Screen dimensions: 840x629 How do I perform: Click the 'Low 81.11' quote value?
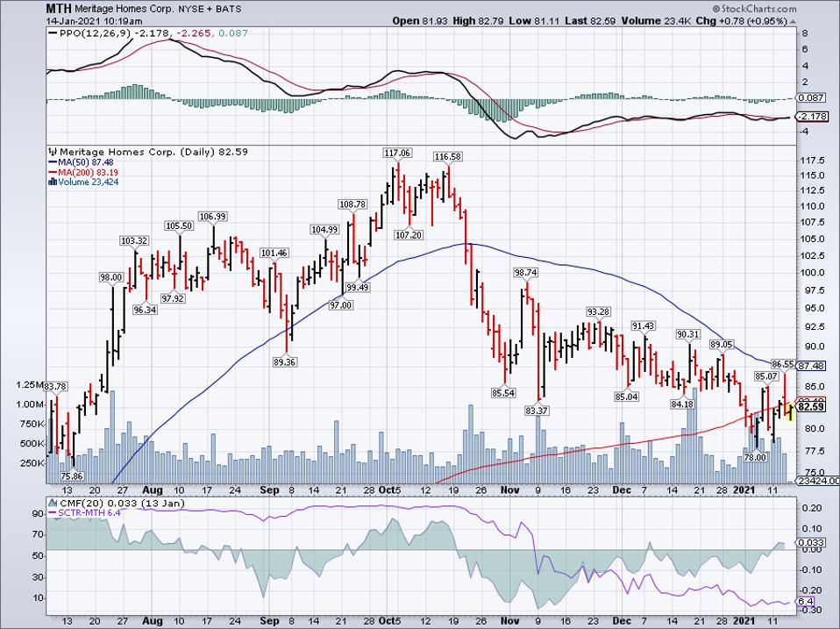[535, 21]
